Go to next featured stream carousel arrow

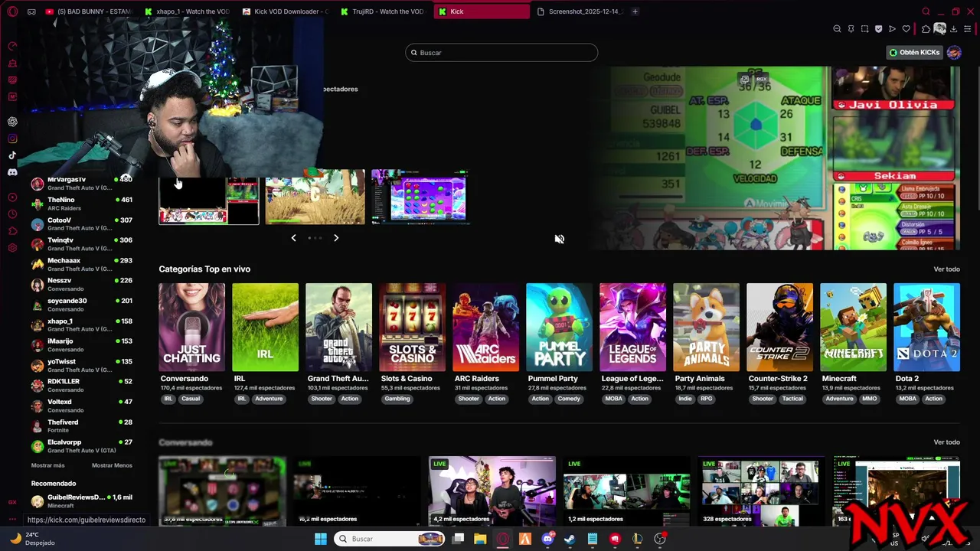336,238
